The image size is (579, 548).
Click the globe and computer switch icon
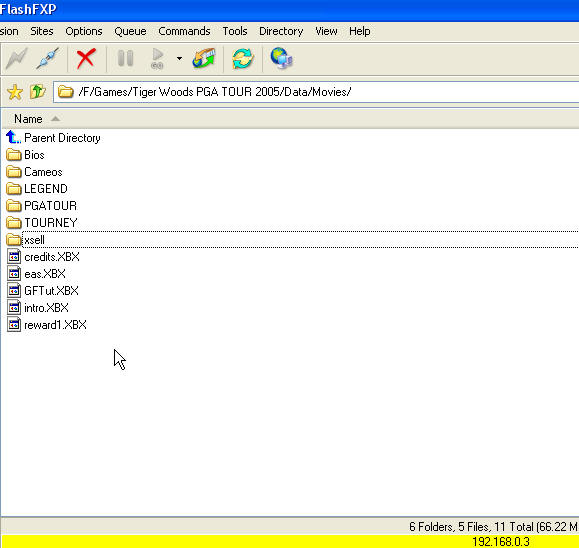281,59
